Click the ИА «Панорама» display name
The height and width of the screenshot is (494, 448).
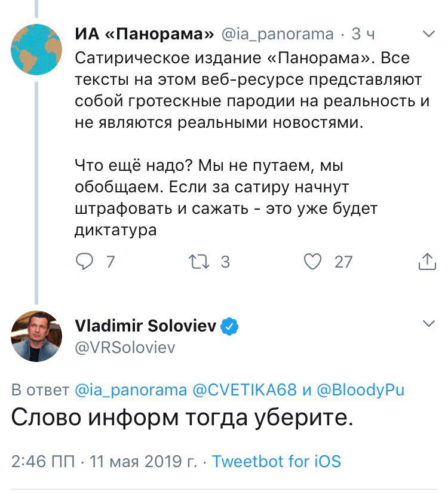(145, 35)
